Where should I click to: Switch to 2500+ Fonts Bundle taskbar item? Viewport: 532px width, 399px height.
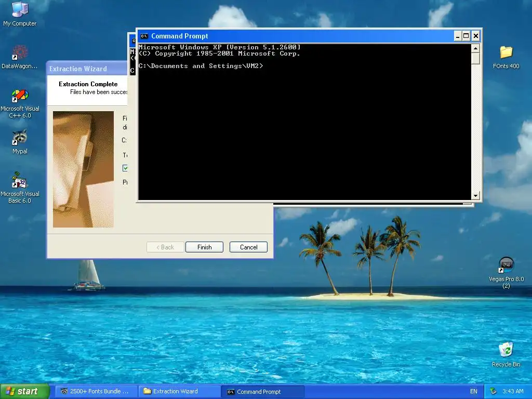tap(96, 391)
